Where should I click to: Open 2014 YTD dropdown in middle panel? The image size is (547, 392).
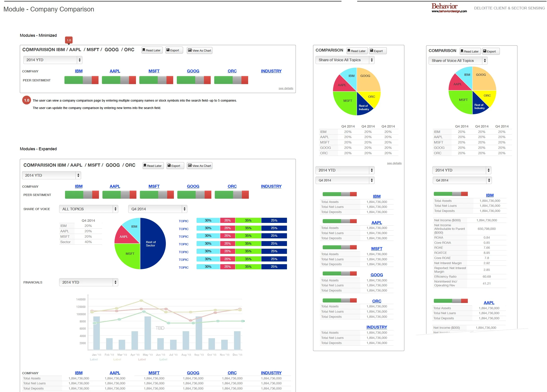pyautogui.click(x=345, y=170)
